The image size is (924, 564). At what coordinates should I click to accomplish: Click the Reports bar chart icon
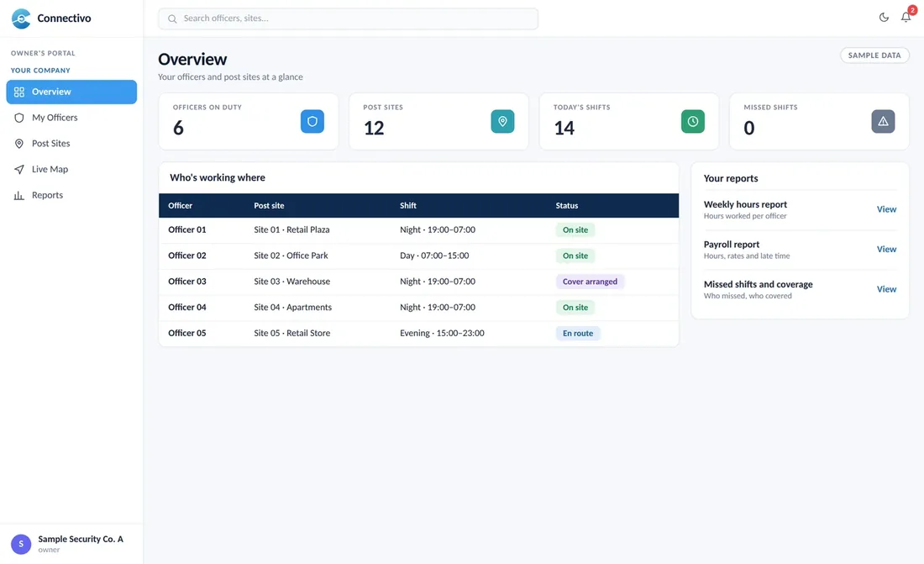(x=19, y=195)
